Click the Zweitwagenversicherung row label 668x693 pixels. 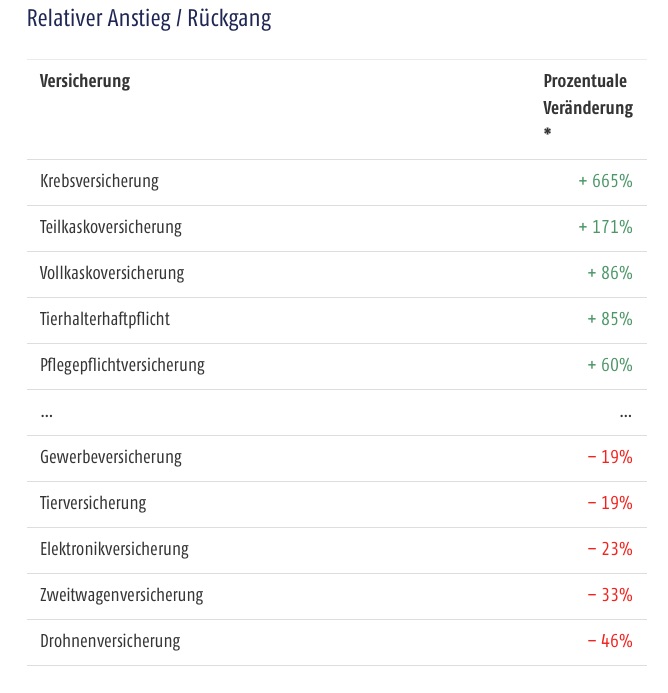[122, 595]
